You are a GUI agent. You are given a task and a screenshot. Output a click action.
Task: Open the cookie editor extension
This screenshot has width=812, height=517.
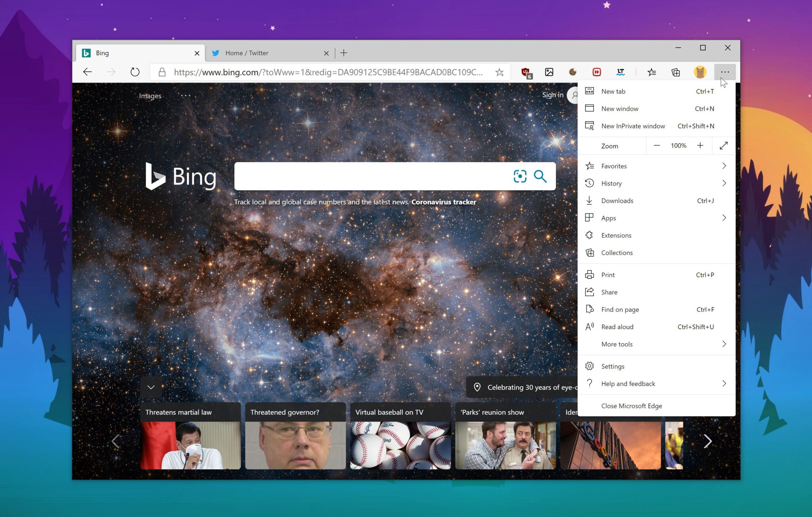(573, 72)
